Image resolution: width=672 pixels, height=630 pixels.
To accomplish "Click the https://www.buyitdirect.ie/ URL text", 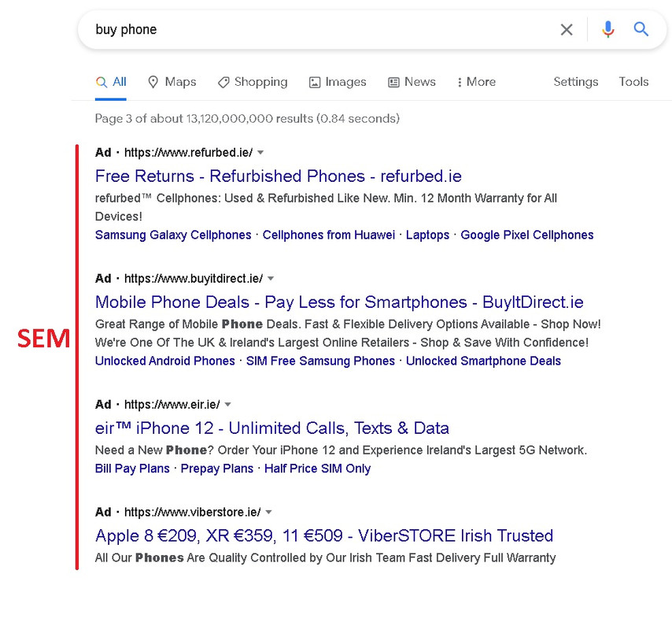I will pyautogui.click(x=194, y=279).
